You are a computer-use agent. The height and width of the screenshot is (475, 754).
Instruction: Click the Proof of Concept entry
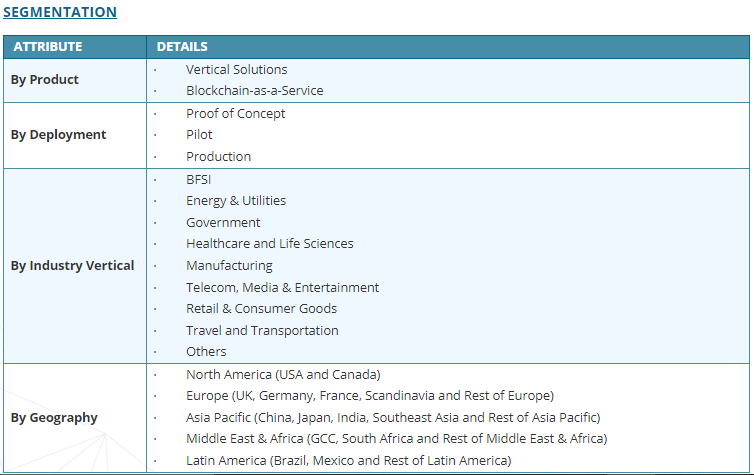(x=235, y=113)
